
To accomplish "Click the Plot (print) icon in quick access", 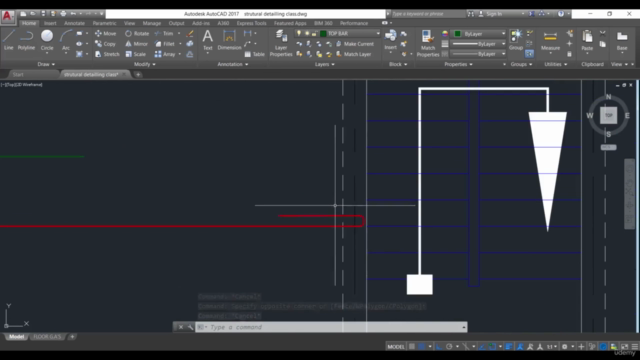I will tap(63, 13).
